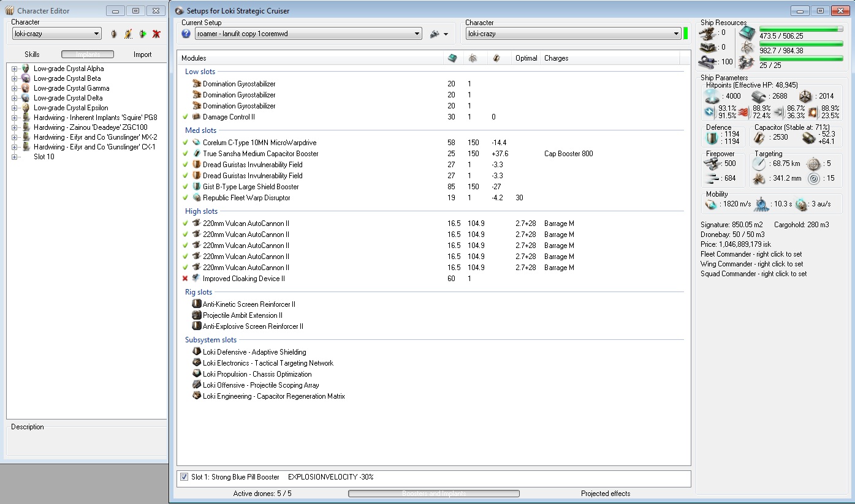
Task: Open the Projected effects tab
Action: tap(606, 494)
